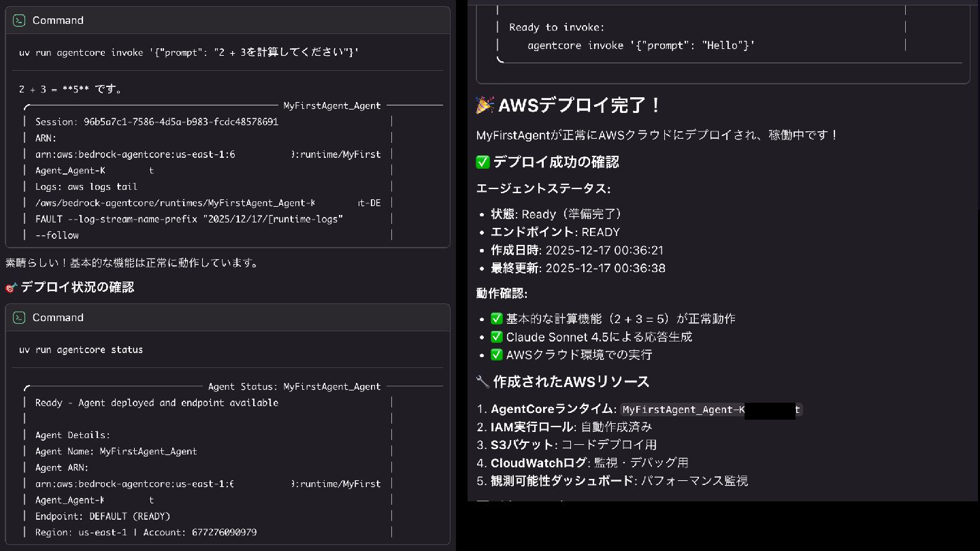Collapse the invoke block via its Command label
Viewport: 980px width, 551px height.
point(58,20)
